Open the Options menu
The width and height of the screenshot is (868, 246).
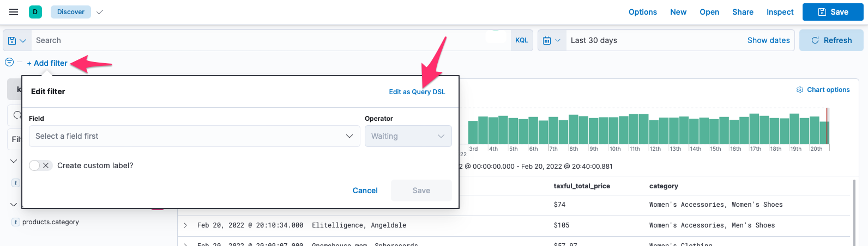point(642,12)
